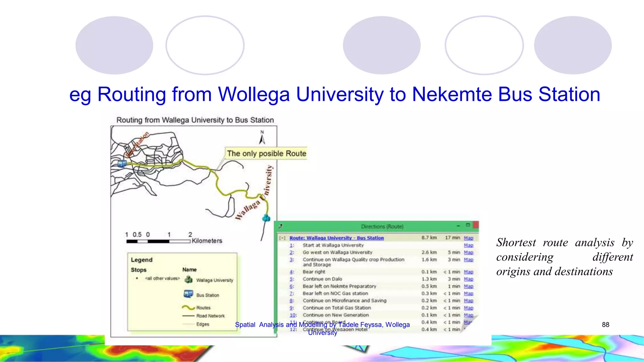Click the step number link '8:'
The image size is (644, 362).
pyautogui.click(x=292, y=301)
